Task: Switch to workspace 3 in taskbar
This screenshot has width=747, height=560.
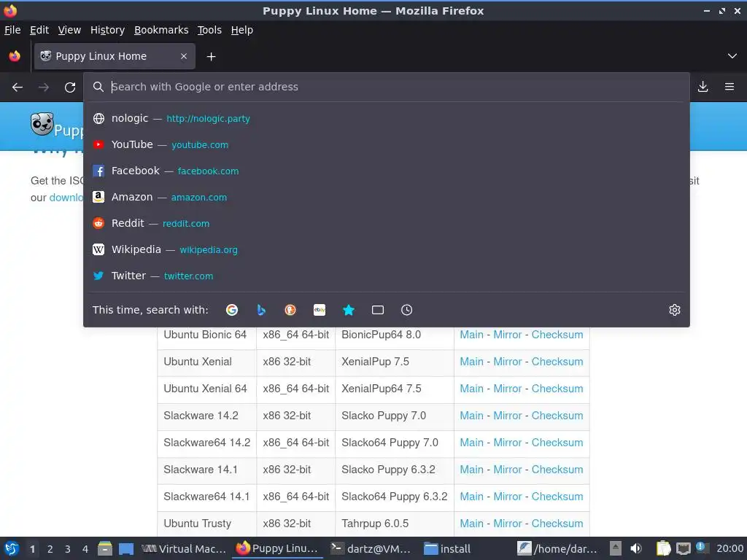Action: (x=68, y=549)
